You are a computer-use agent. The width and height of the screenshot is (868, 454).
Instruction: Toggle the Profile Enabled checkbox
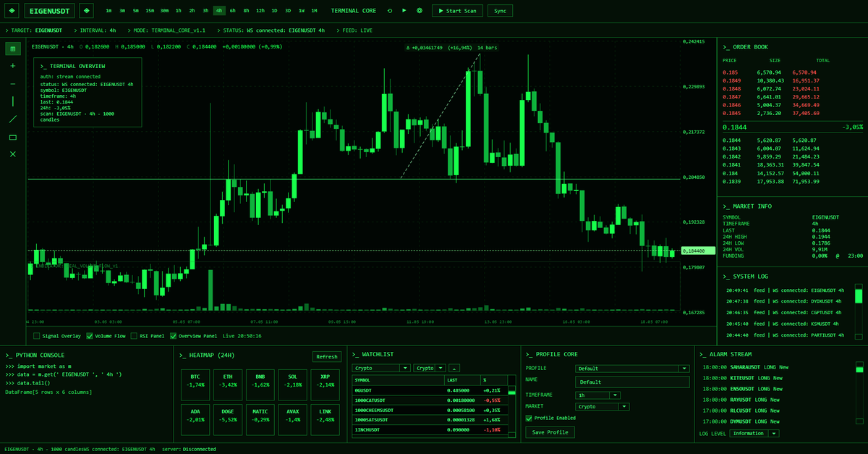click(x=529, y=418)
